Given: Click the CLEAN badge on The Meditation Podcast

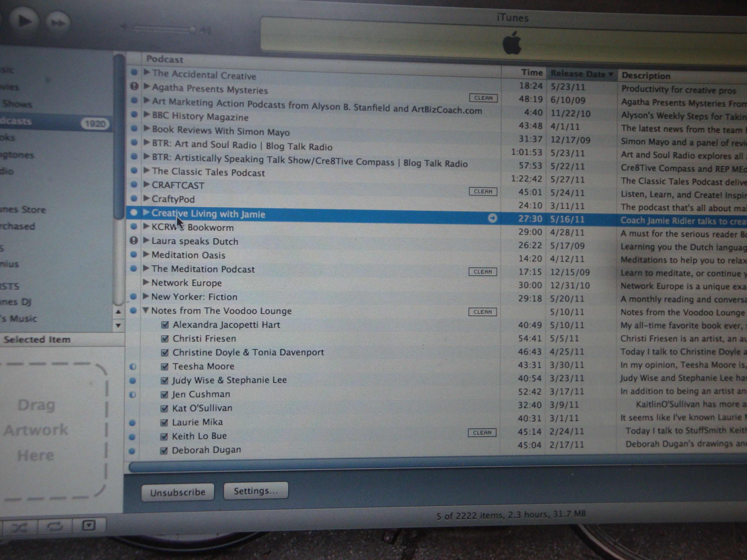Looking at the screenshot, I should [483, 272].
